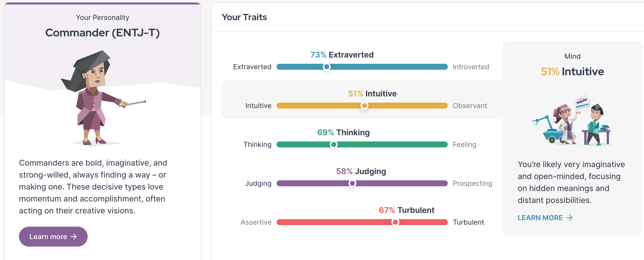Click the arrow icon beside LEARN MORE
Viewport: 644px width, 260px height.
point(569,218)
